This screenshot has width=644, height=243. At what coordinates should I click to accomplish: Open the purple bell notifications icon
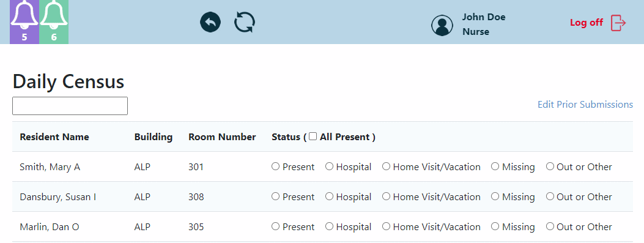24,22
